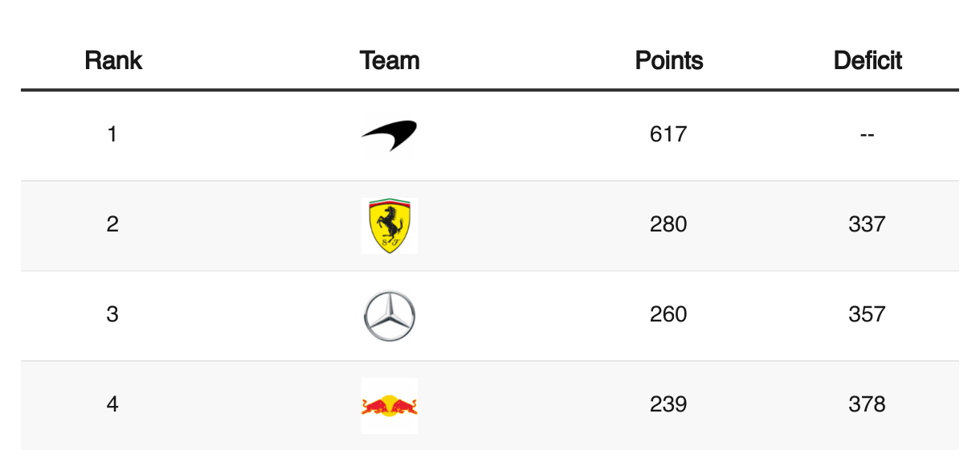Select rank 3 cell
Image resolution: width=980 pixels, height=471 pixels.
click(x=112, y=313)
